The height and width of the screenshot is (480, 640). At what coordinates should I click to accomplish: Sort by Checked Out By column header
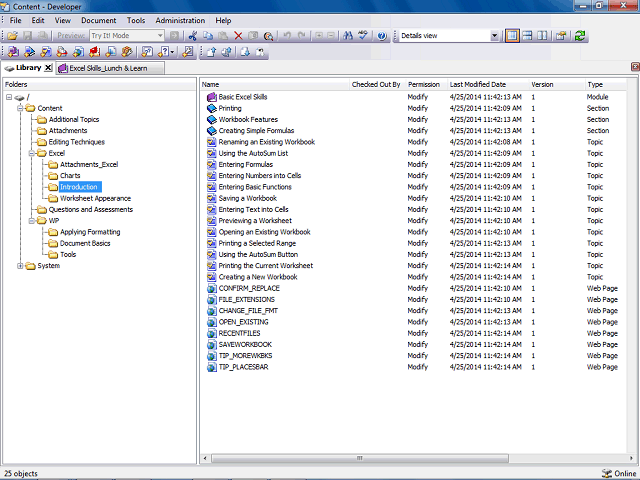(x=378, y=84)
